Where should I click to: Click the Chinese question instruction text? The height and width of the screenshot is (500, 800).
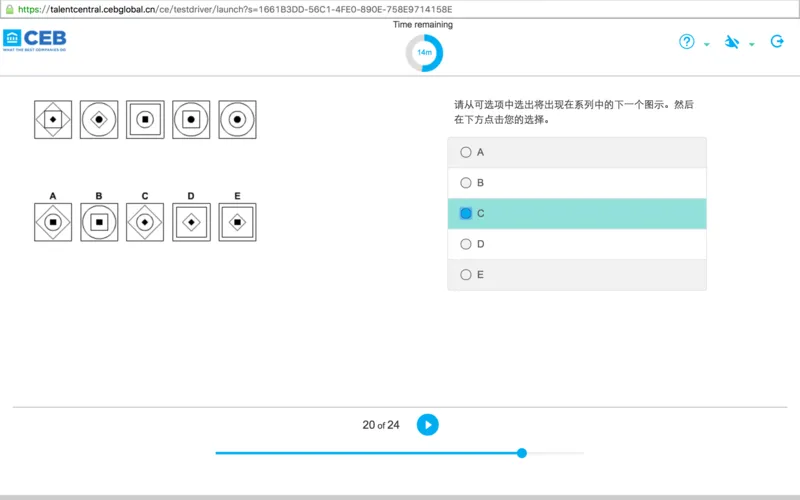[574, 112]
